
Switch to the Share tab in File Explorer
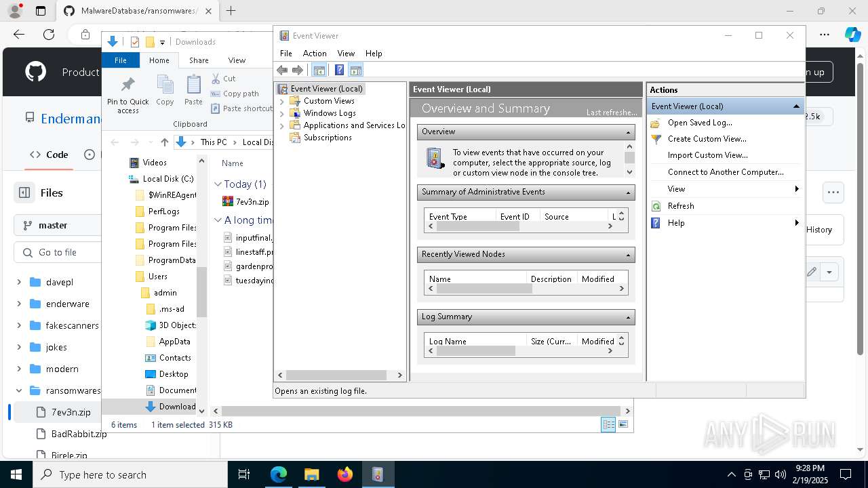pyautogui.click(x=199, y=60)
